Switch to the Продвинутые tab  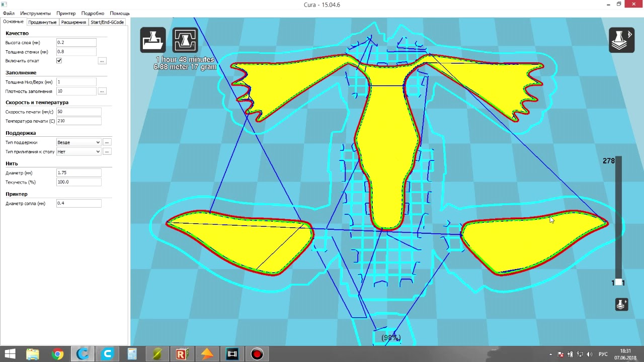(x=42, y=22)
